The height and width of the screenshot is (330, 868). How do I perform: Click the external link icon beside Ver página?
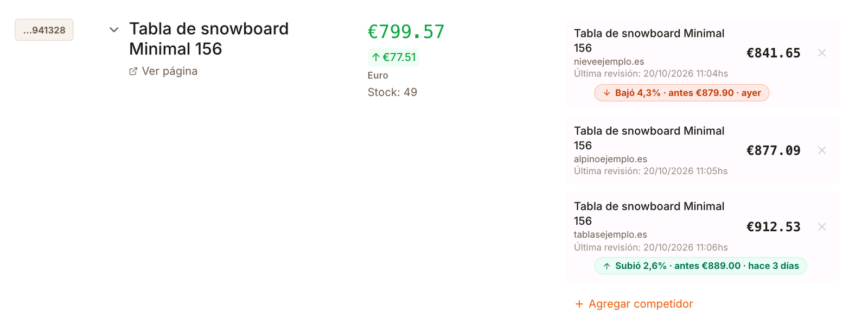[133, 72]
